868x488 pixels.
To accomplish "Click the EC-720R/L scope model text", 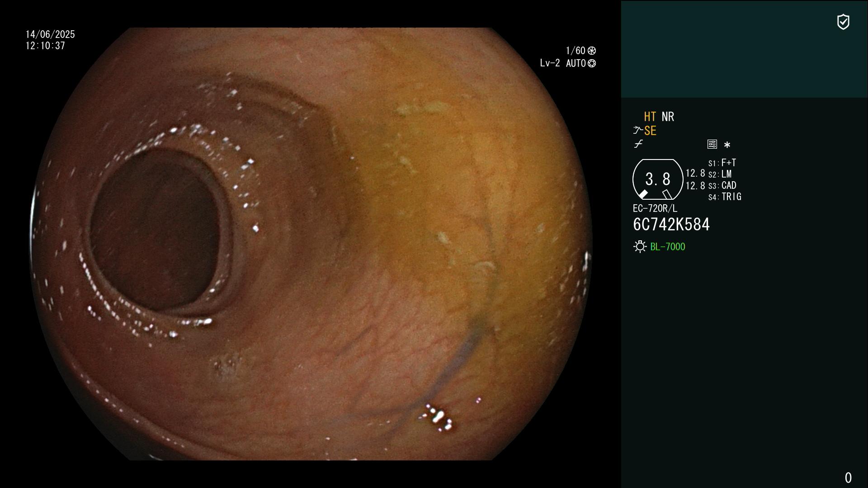I will 655,208.
